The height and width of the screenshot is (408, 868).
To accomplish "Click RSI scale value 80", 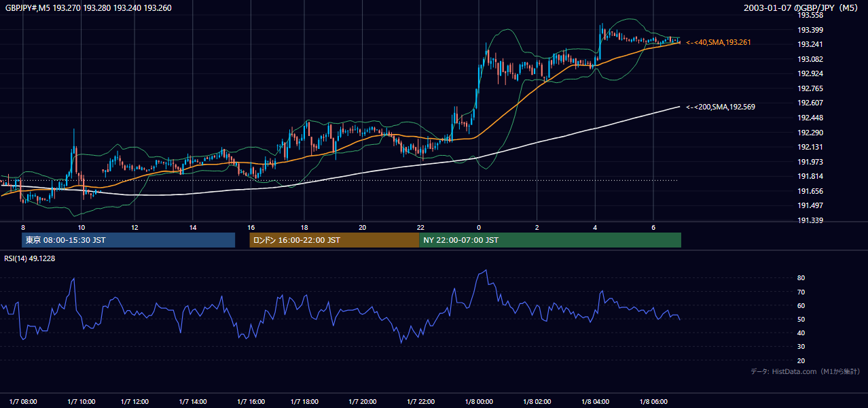I will pyautogui.click(x=801, y=278).
